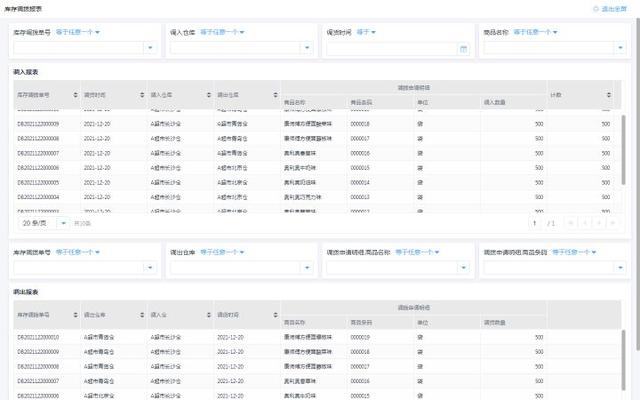Image resolution: width=640 pixels, height=400 pixels.
Task: Go to first page in pagination
Action: click(571, 223)
